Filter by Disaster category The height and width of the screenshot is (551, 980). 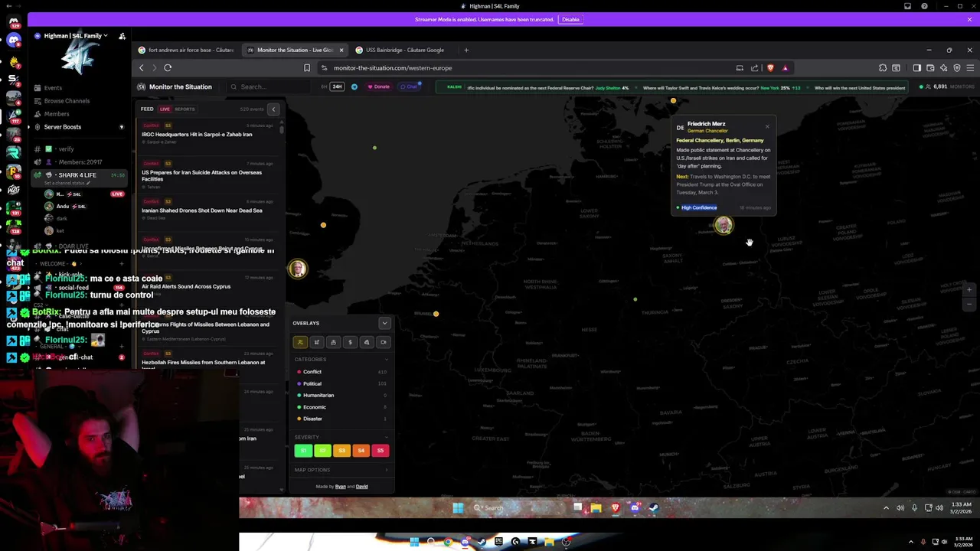pyautogui.click(x=312, y=419)
